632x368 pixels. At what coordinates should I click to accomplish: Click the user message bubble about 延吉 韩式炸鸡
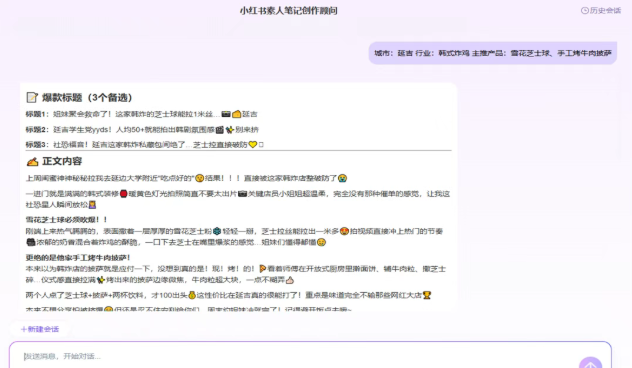[493, 53]
